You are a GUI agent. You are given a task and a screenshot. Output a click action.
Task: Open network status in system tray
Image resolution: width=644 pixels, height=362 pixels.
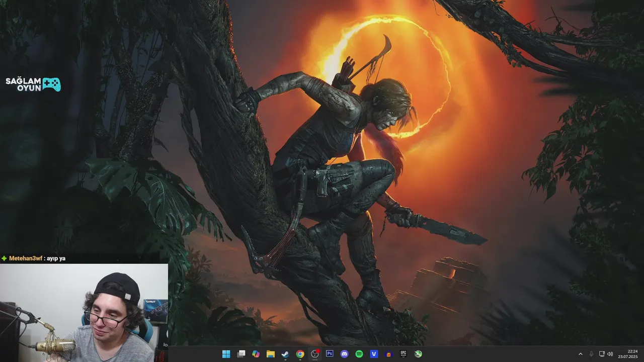coord(602,354)
